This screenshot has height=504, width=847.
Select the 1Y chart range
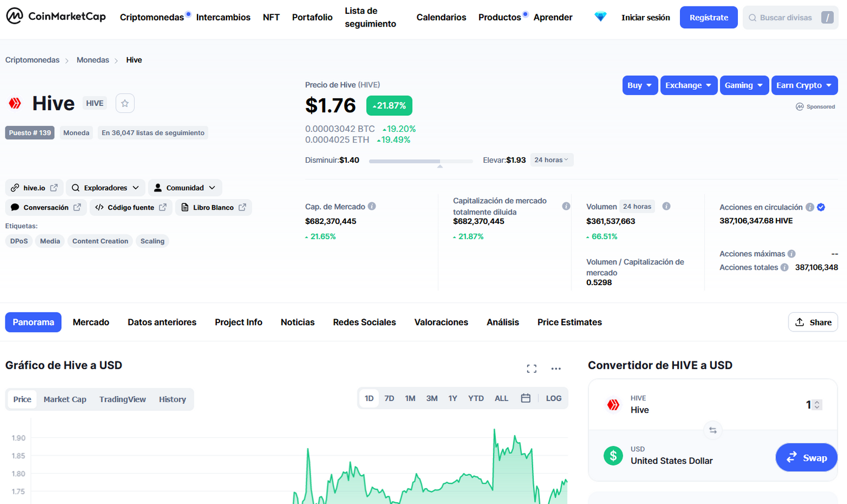click(x=453, y=398)
